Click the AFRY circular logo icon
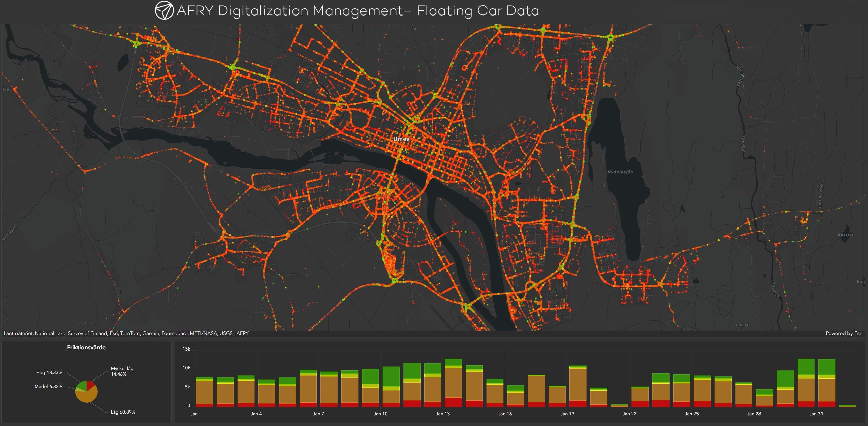Image resolution: width=868 pixels, height=426 pixels. (x=164, y=10)
